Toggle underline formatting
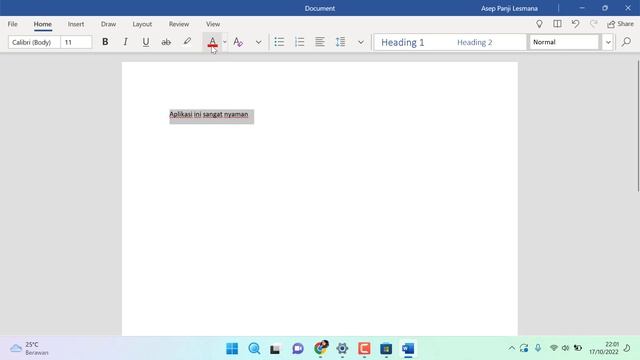640x360 pixels. click(x=146, y=42)
